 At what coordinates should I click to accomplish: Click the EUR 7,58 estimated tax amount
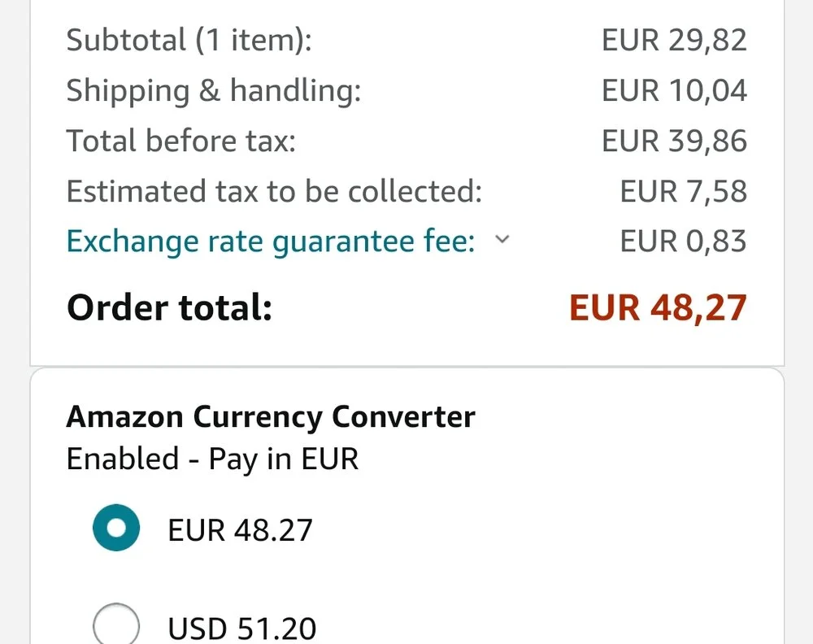coord(683,191)
